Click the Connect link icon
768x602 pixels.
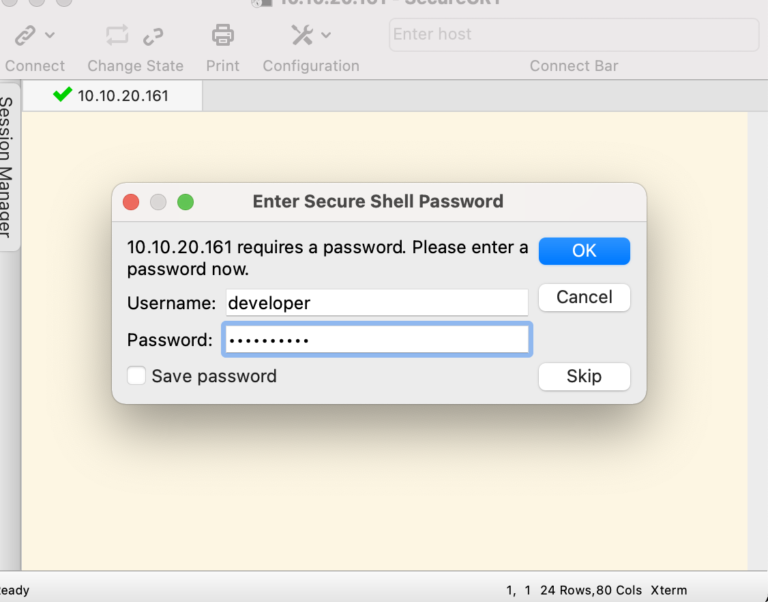pos(25,35)
